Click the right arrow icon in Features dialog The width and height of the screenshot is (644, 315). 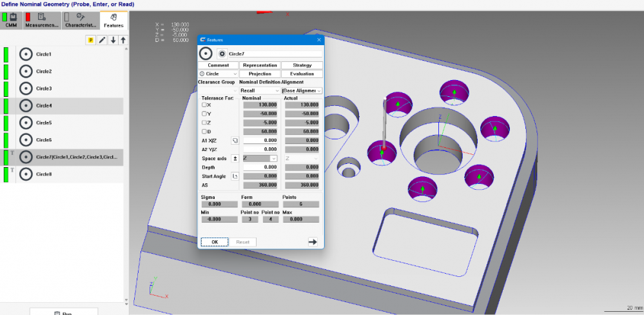pos(313,242)
